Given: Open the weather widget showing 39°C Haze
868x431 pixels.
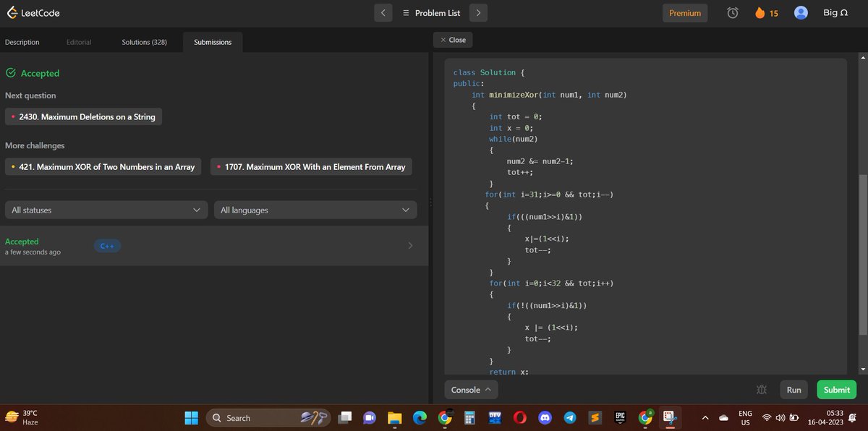Looking at the screenshot, I should point(22,417).
